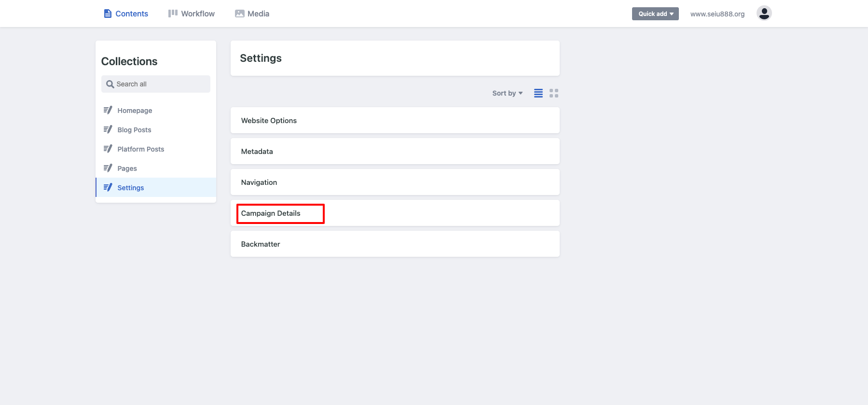This screenshot has height=405, width=868.
Task: Click the search magnifier icon
Action: 110,84
